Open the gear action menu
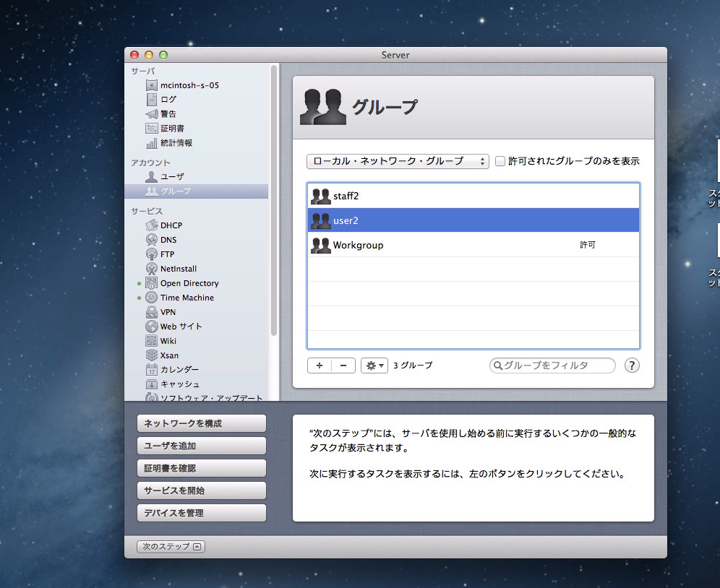 (374, 366)
